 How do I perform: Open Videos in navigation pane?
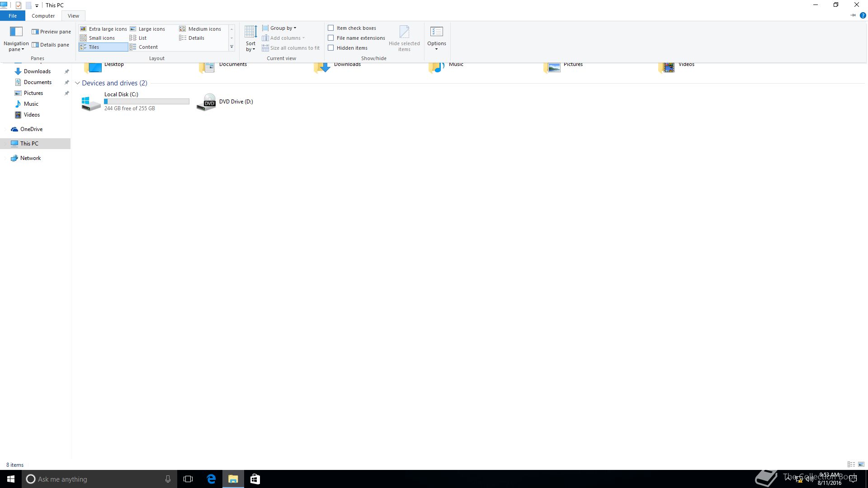tap(32, 115)
